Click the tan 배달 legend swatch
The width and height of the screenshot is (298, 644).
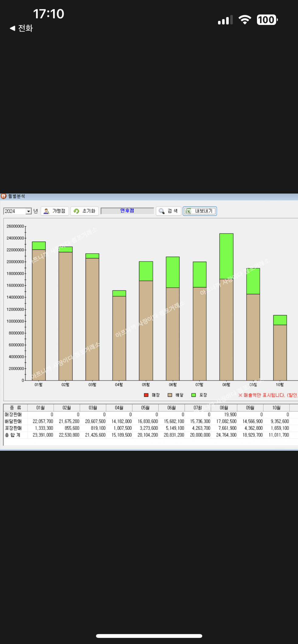click(170, 395)
